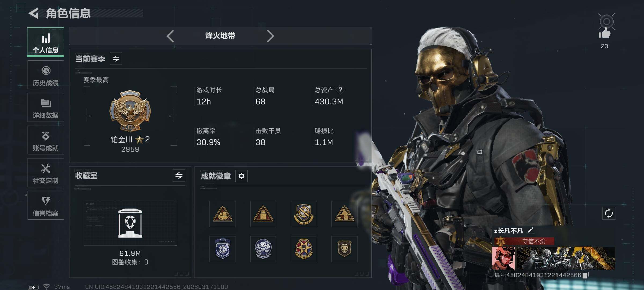
Task: Open the 社交定制 tab
Action: [x=46, y=173]
